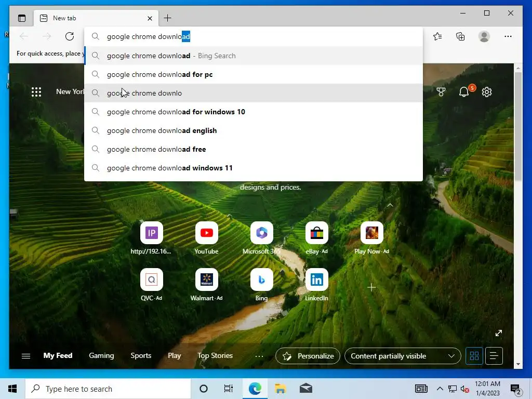Screen dimensions: 532x399
Task: Choose 'google chrome download windows 11' suggestion
Action: pyautogui.click(x=254, y=168)
